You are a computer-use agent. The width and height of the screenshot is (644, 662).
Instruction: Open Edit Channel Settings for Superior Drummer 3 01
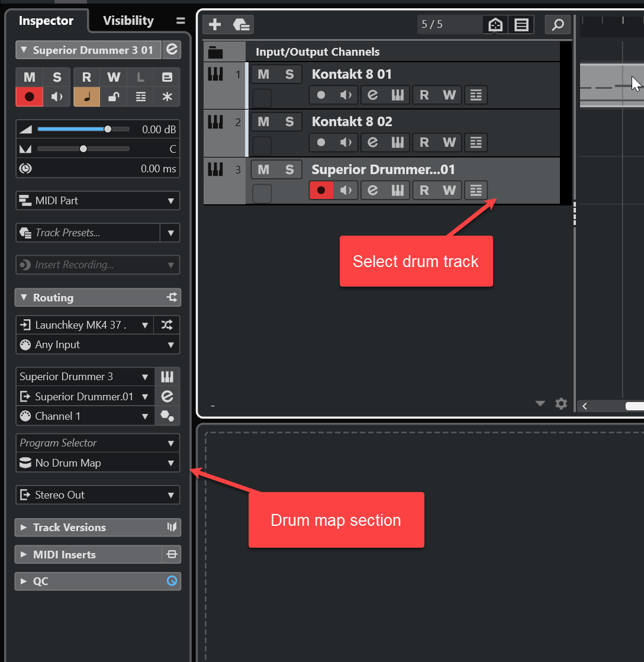tap(172, 50)
